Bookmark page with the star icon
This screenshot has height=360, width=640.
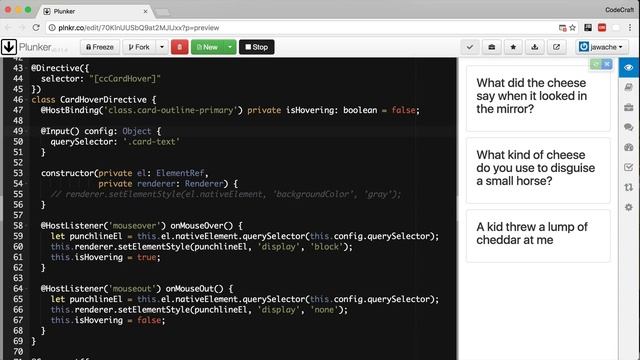(573, 28)
